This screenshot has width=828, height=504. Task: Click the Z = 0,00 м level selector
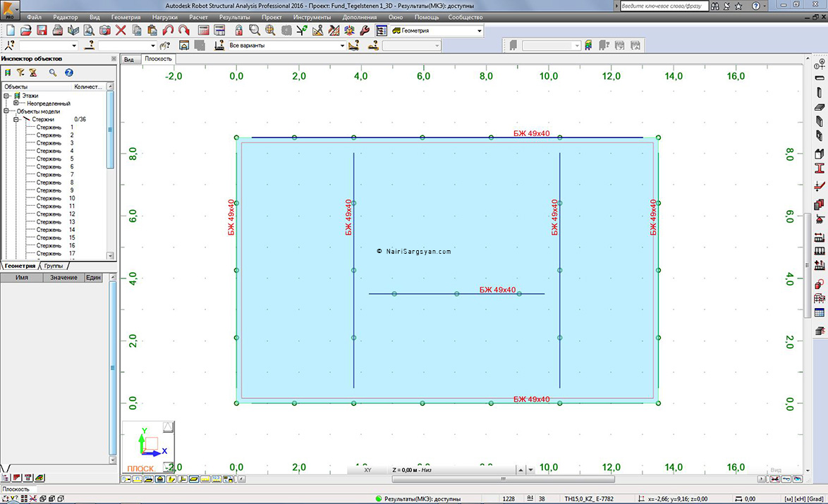pos(453,469)
